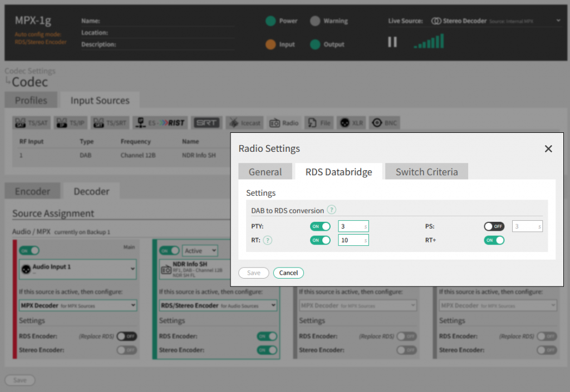Open the MPX Decoder configuration dropdown

pos(77,305)
